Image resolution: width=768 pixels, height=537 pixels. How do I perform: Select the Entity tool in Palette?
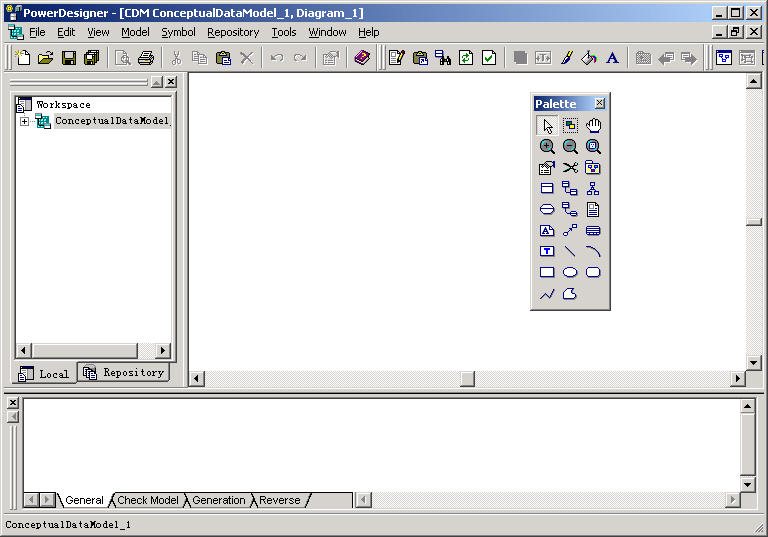547,189
